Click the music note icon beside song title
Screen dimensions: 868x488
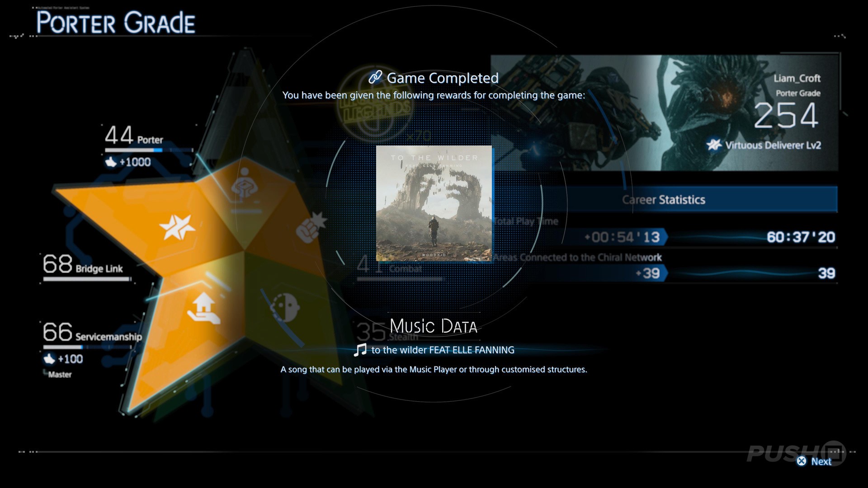[360, 350]
